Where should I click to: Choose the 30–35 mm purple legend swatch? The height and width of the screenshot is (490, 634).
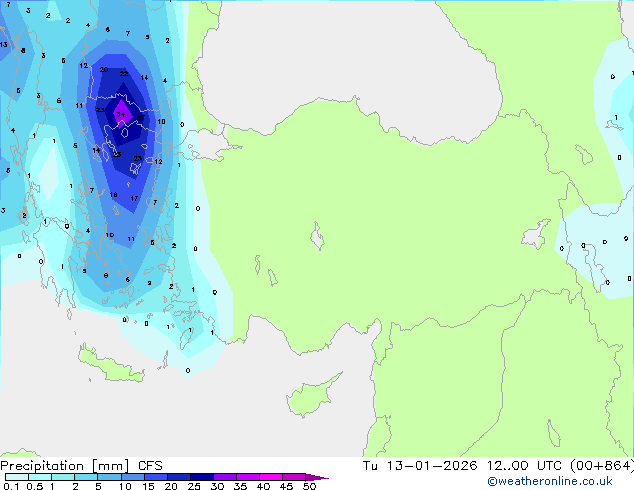point(224,477)
